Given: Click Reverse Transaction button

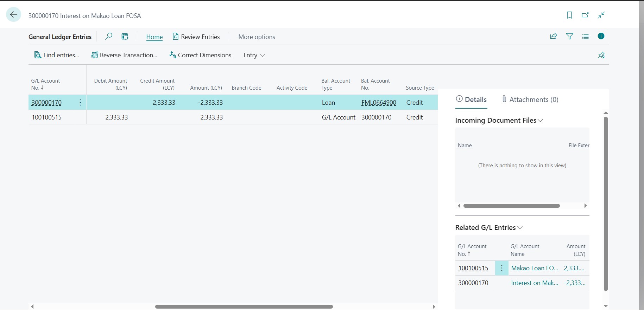Looking at the screenshot, I should point(124,55).
